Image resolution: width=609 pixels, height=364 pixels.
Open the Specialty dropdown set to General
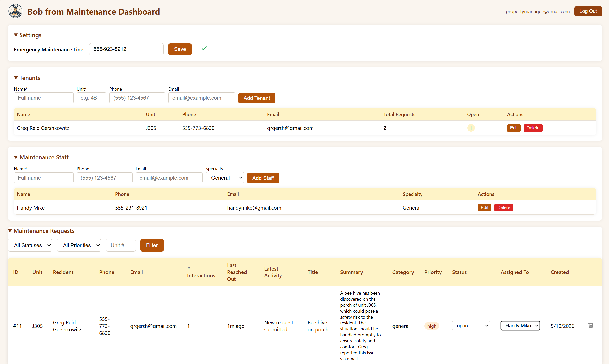[x=225, y=178]
